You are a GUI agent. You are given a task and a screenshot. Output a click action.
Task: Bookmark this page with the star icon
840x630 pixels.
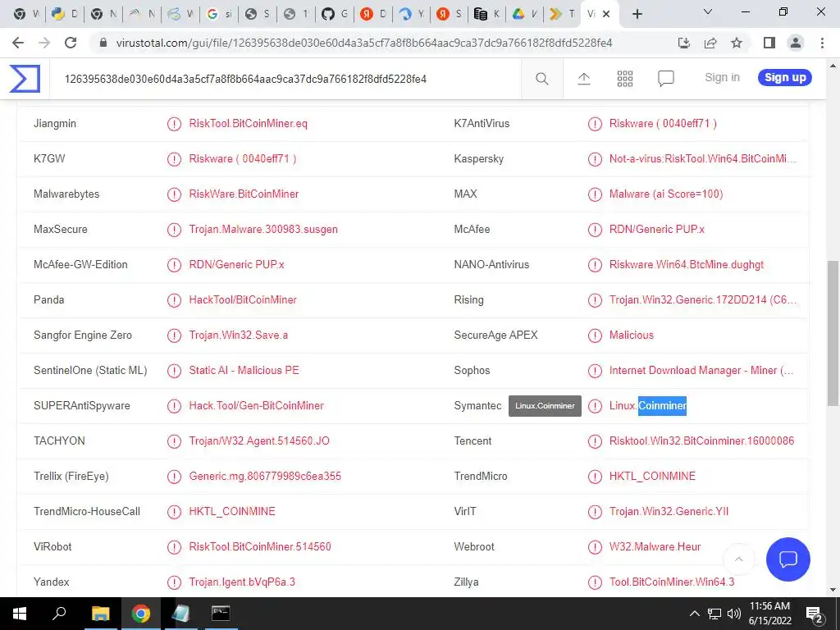pyautogui.click(x=737, y=43)
